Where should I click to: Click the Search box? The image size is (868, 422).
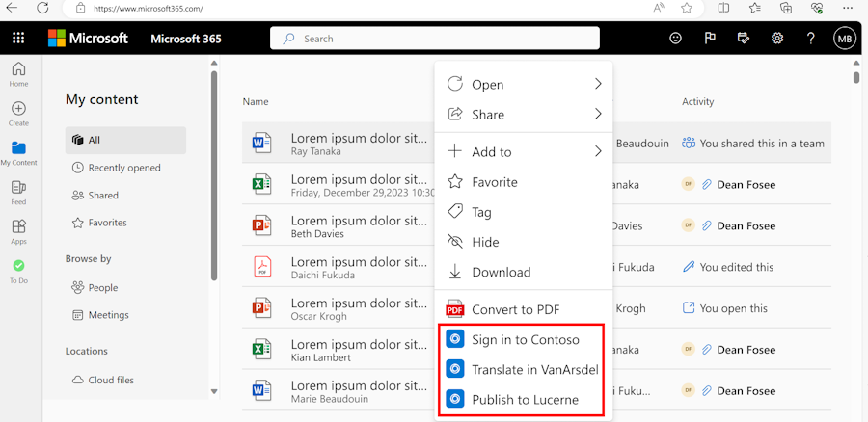tap(435, 39)
